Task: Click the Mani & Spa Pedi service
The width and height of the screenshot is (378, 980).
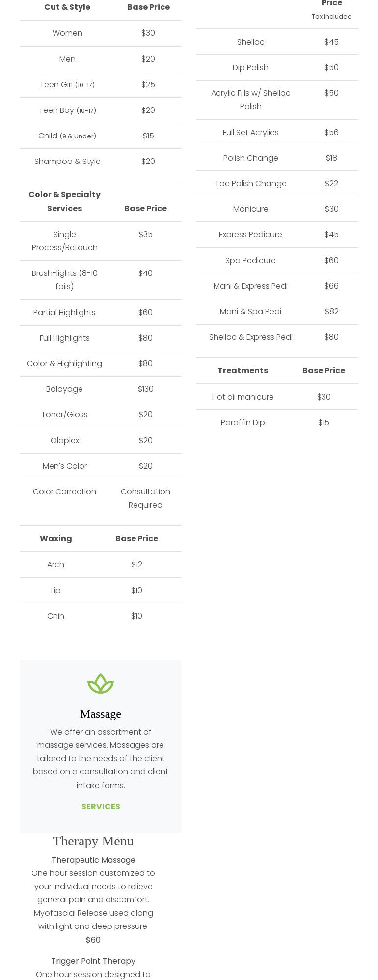Action: 250,311
